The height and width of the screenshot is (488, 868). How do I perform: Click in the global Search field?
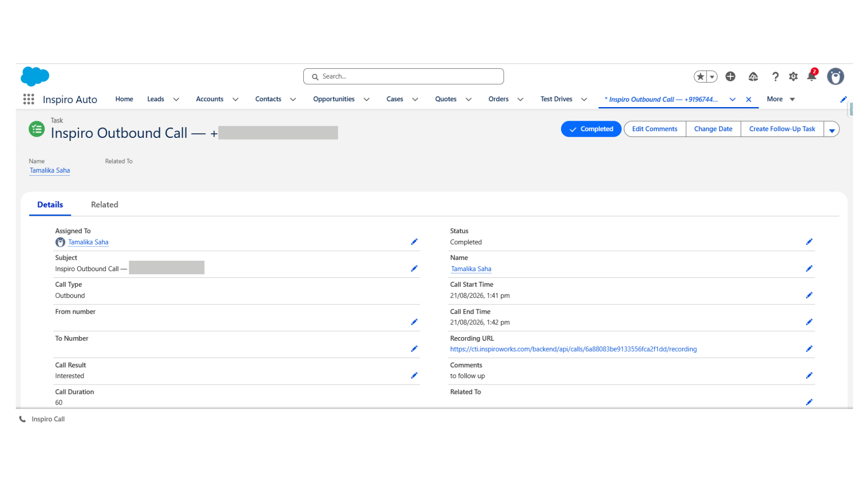[x=403, y=76]
